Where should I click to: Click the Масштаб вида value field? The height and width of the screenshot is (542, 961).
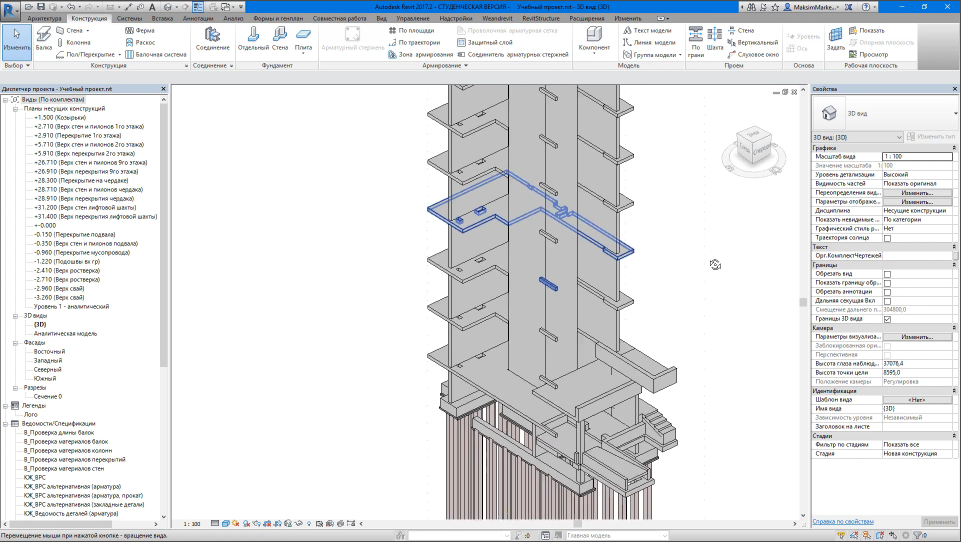(916, 157)
